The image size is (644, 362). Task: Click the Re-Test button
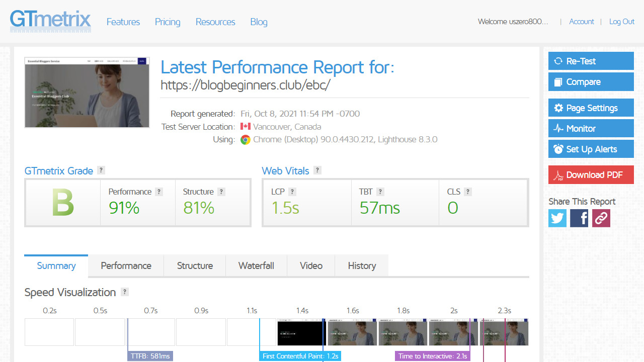tap(591, 61)
